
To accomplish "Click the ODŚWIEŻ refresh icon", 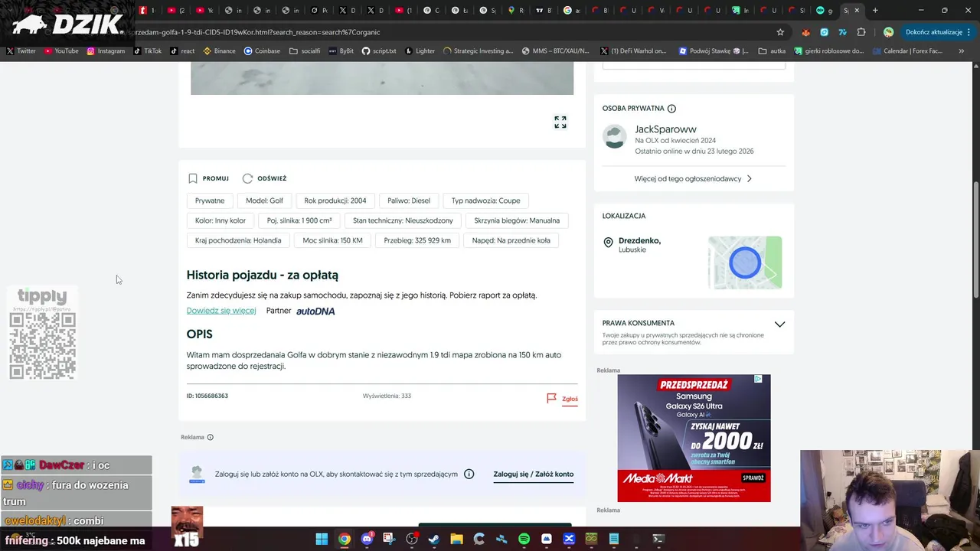I will coord(247,178).
